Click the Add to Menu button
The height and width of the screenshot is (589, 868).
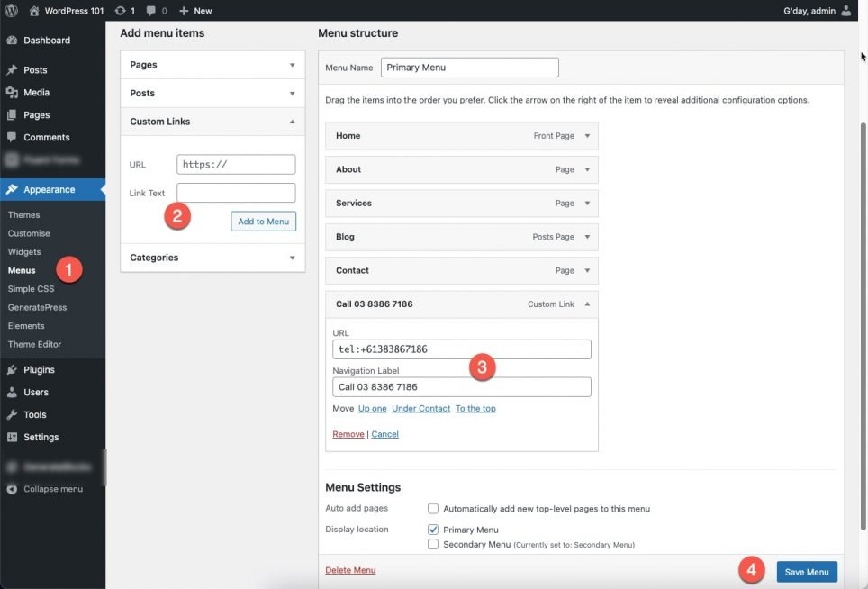coord(263,222)
